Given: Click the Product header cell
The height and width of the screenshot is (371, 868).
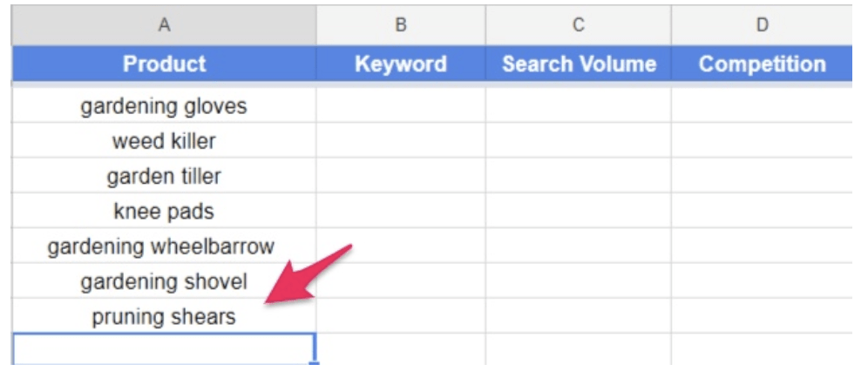Looking at the screenshot, I should click(164, 64).
